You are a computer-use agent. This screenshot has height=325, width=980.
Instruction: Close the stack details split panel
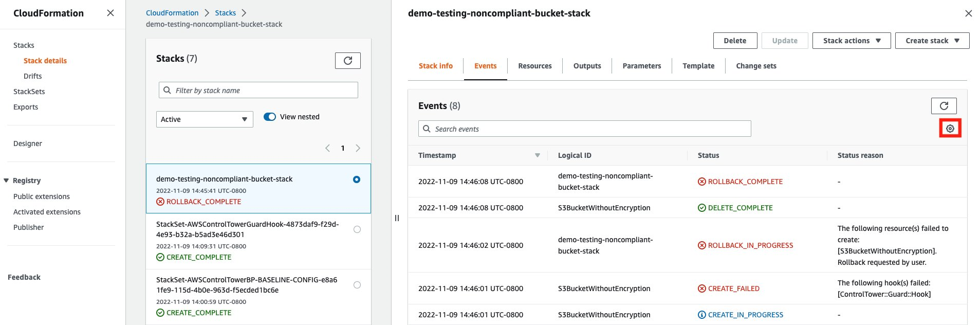969,13
